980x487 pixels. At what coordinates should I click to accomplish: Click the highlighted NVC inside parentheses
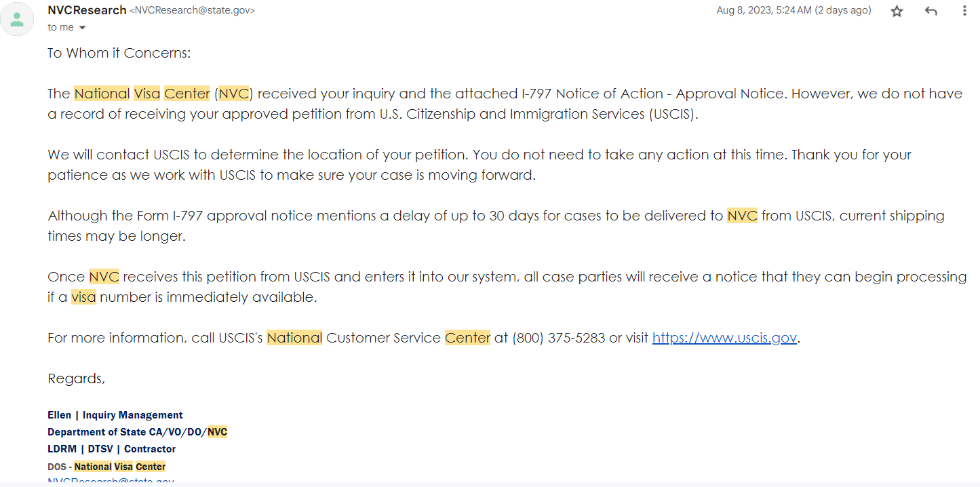point(234,94)
